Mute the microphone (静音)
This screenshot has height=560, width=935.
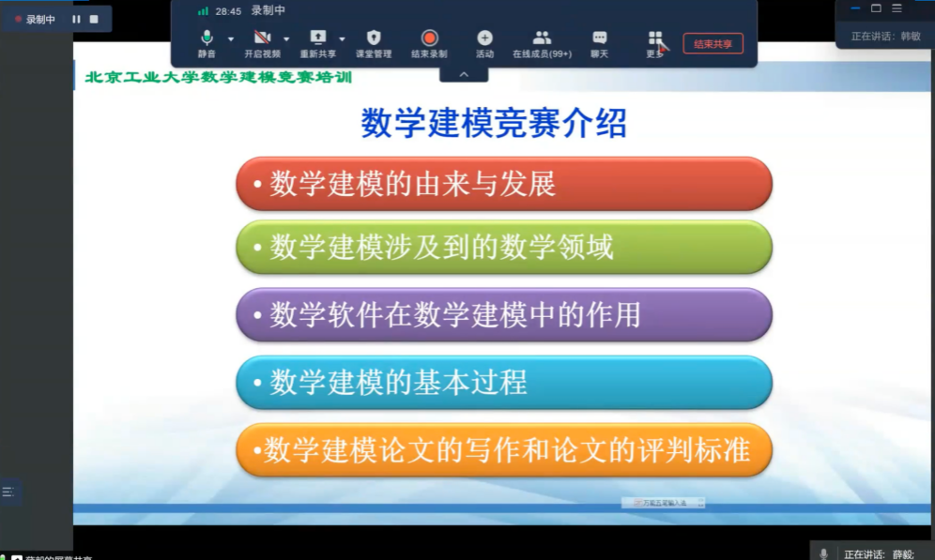(207, 38)
